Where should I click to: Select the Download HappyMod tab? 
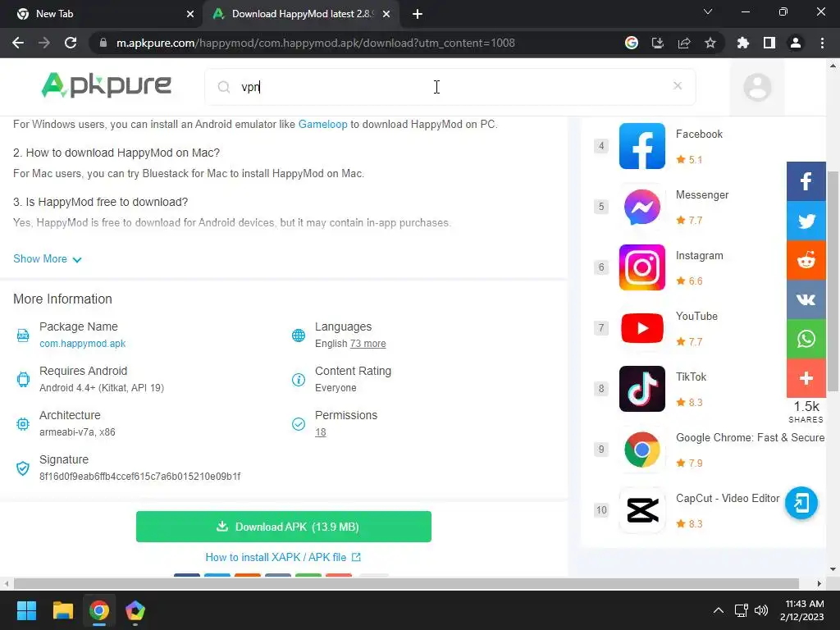click(x=302, y=14)
